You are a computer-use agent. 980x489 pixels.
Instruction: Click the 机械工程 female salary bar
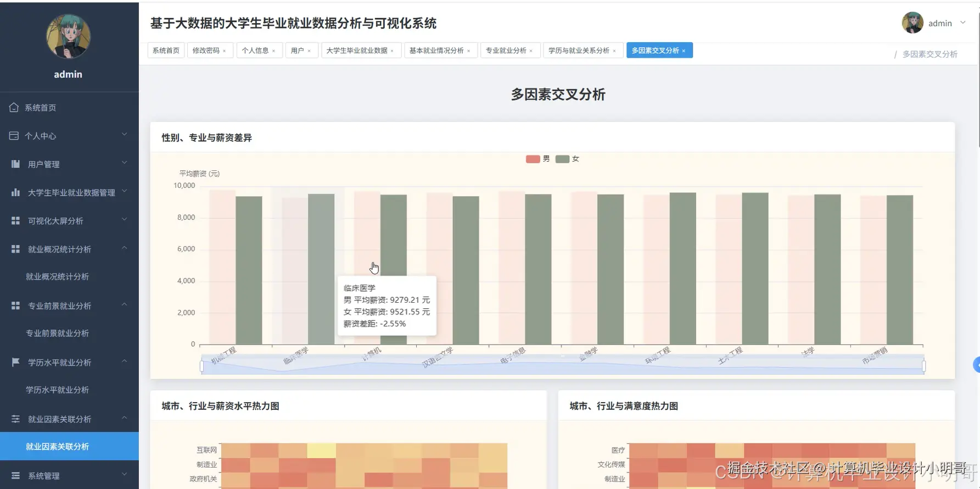click(249, 270)
